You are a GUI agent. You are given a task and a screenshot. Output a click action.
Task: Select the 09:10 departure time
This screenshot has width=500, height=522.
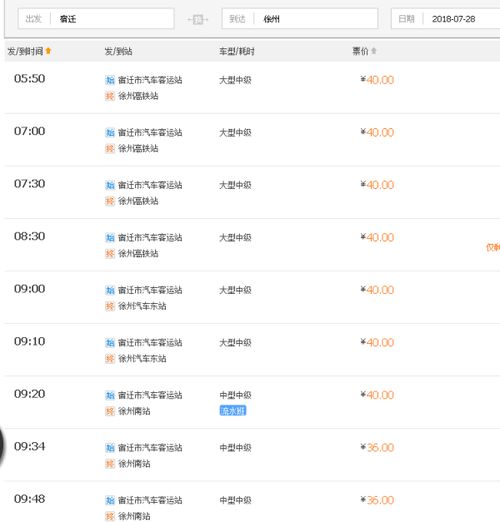pyautogui.click(x=30, y=341)
